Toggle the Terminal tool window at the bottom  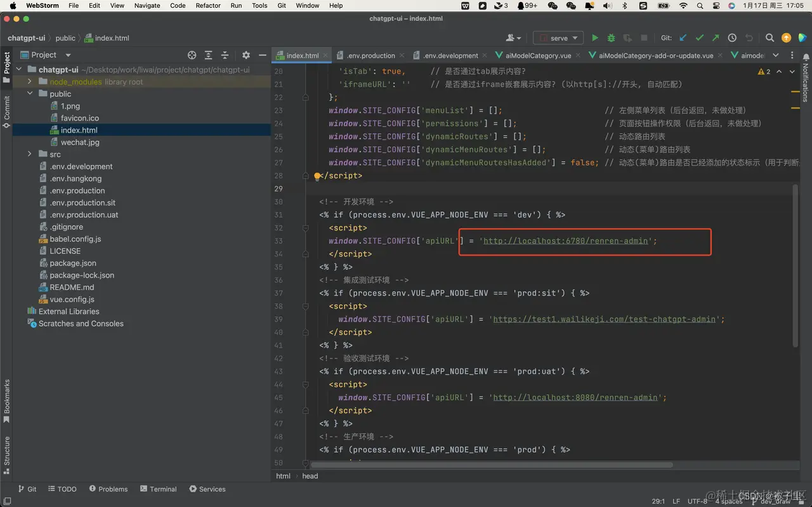pyautogui.click(x=159, y=489)
